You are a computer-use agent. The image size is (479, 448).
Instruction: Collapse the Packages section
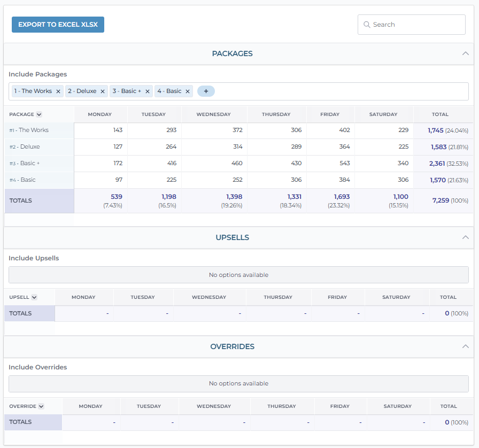[465, 53]
